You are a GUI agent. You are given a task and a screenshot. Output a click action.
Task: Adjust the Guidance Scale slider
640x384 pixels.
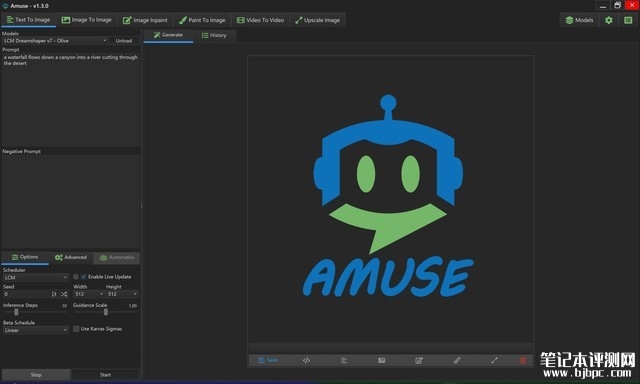point(105,312)
